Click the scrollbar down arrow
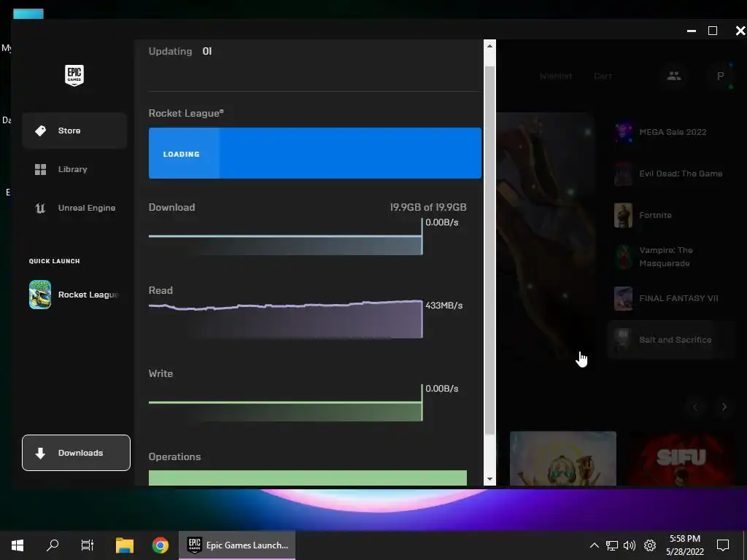The width and height of the screenshot is (747, 560). point(489,480)
